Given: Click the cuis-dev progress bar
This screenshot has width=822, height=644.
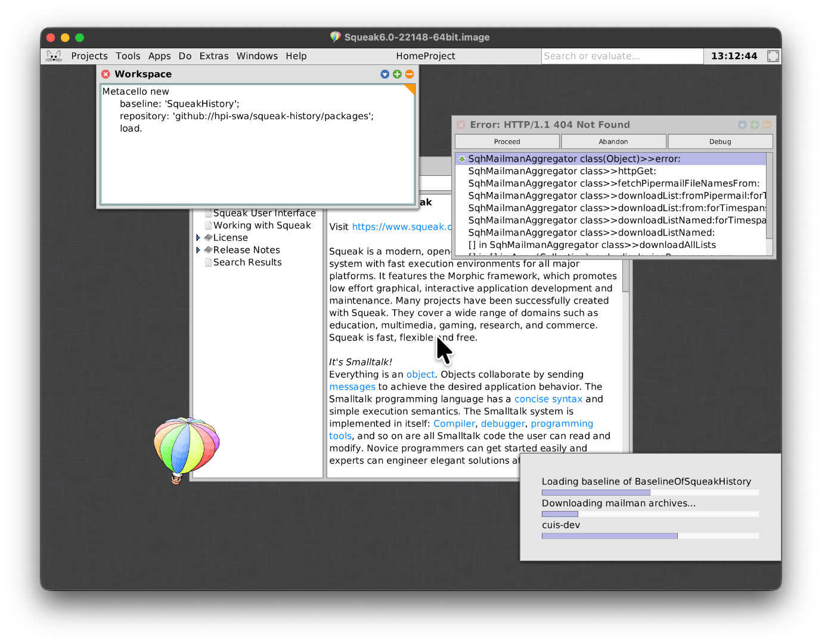Looking at the screenshot, I should point(650,535).
